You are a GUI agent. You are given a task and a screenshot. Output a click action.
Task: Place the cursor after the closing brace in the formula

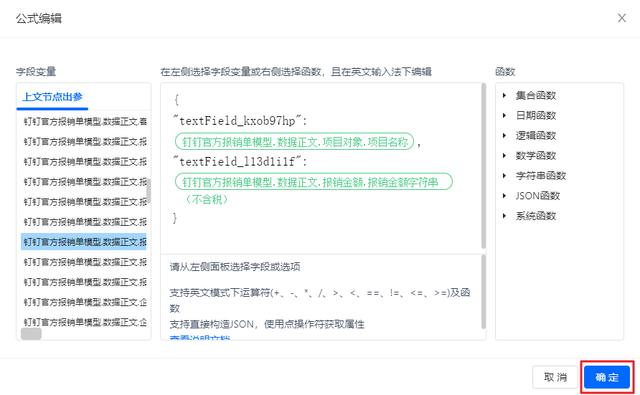(x=178, y=218)
